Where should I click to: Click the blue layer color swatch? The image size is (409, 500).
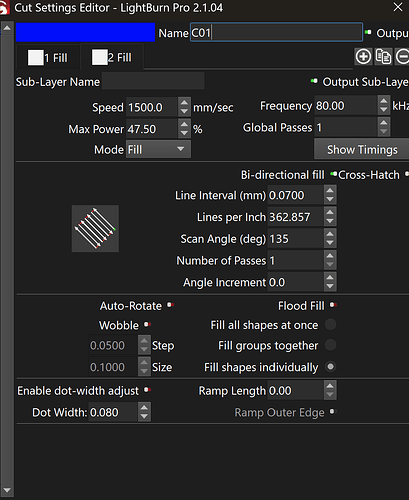(85, 32)
